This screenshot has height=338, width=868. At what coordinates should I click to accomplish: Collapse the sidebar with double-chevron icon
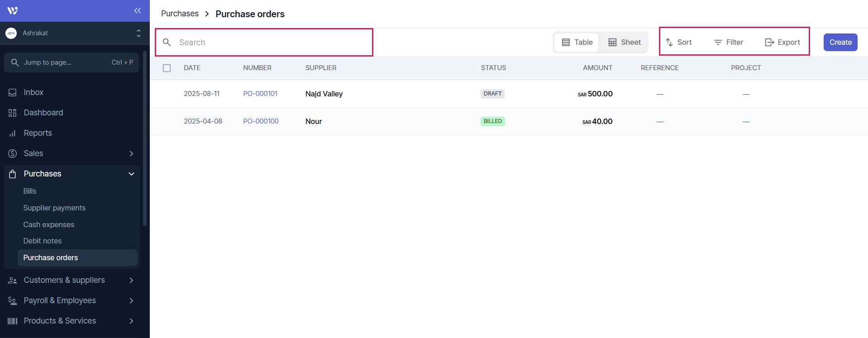tap(137, 10)
